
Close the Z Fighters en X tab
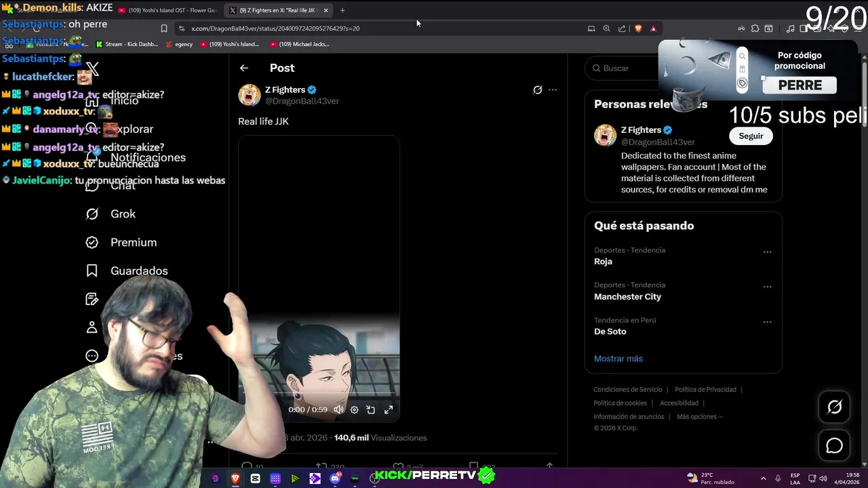point(325,10)
